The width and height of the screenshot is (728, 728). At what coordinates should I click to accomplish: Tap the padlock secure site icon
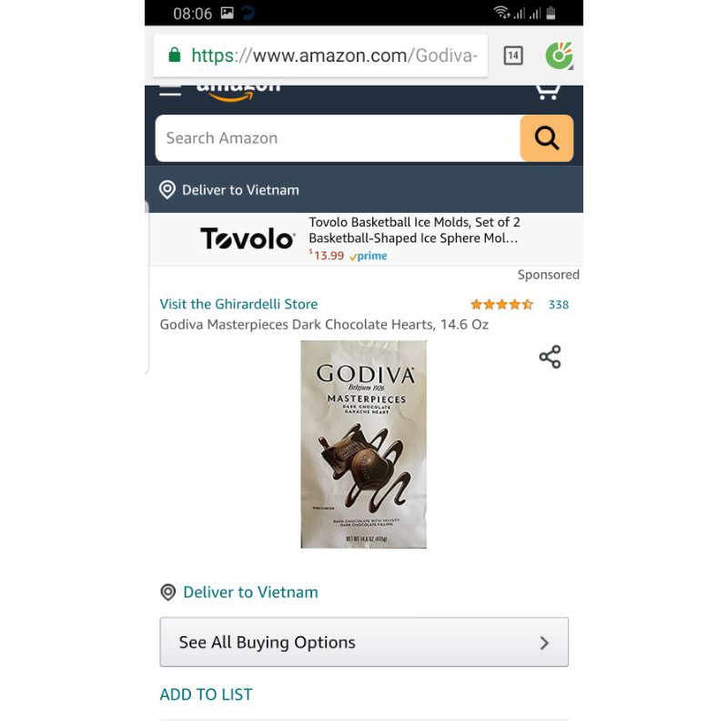click(174, 55)
